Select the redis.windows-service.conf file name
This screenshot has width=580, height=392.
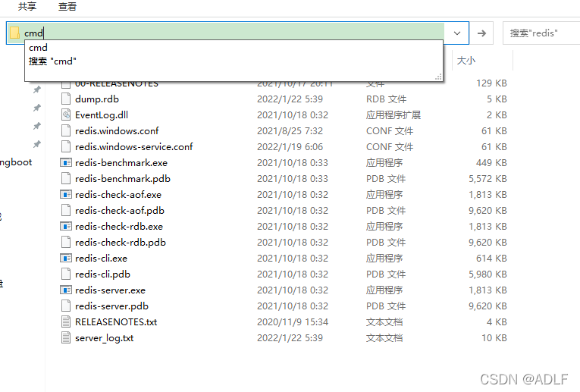click(x=134, y=147)
